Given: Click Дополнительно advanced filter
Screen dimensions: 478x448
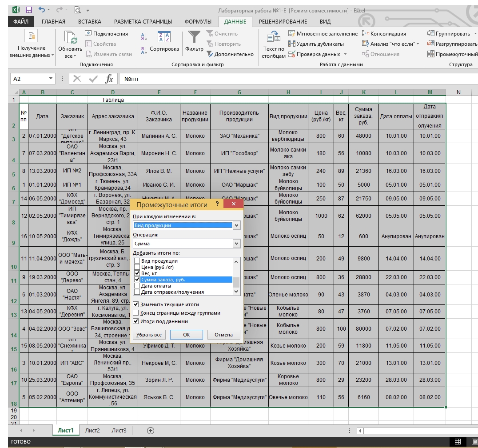Looking at the screenshot, I should 230,54.
